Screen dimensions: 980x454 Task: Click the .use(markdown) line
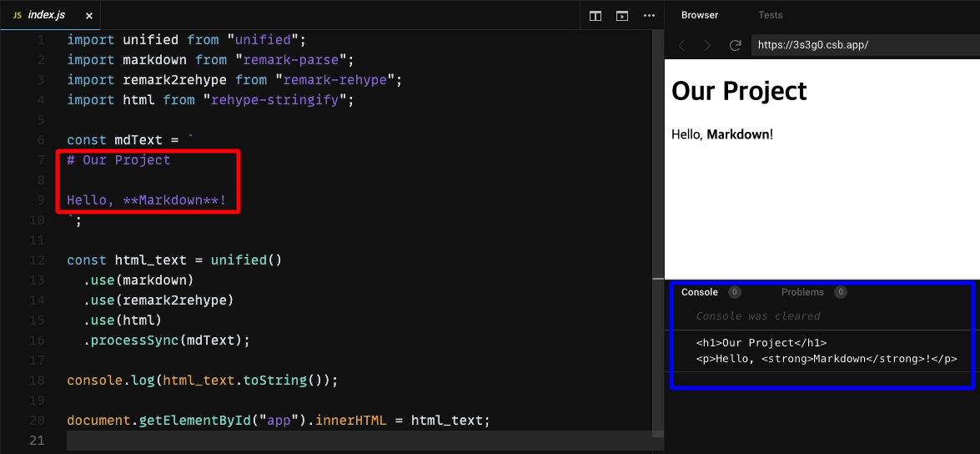(138, 280)
